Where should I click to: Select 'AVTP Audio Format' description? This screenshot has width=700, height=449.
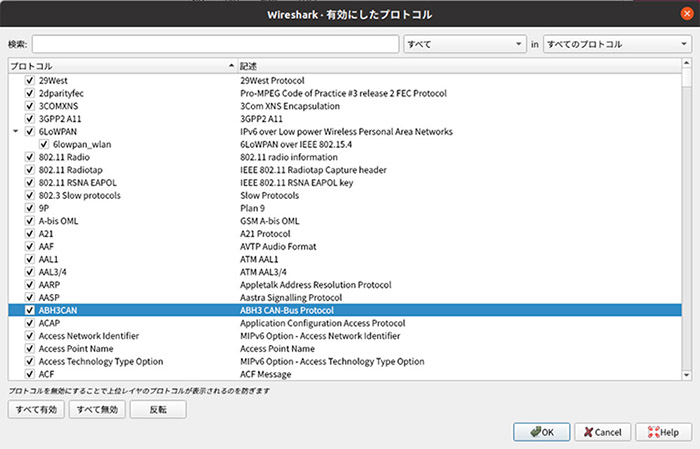point(278,246)
